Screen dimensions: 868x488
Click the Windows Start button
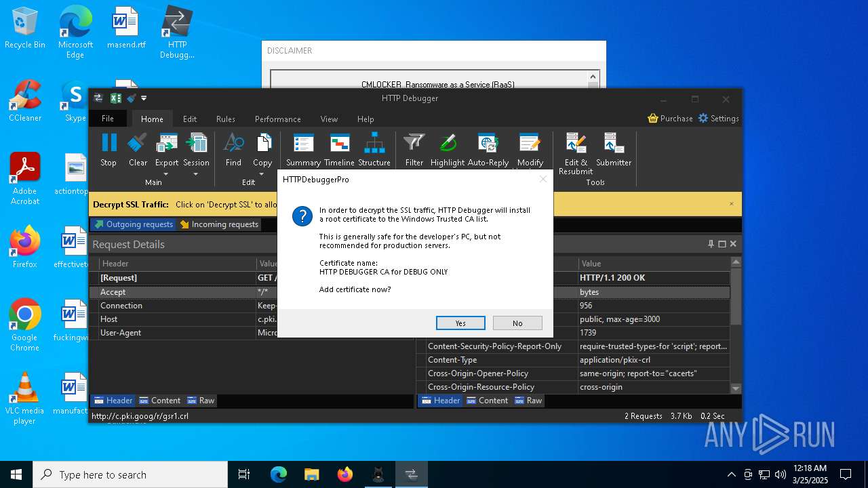(16, 474)
